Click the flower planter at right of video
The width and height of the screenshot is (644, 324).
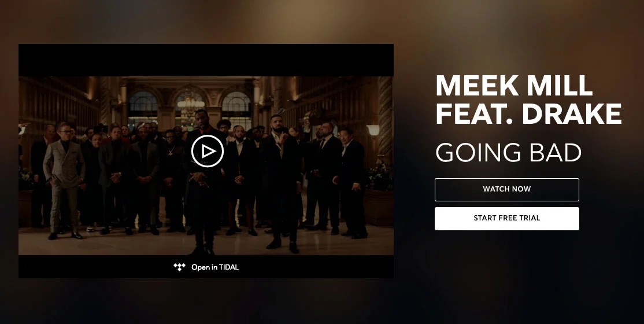tap(379, 193)
